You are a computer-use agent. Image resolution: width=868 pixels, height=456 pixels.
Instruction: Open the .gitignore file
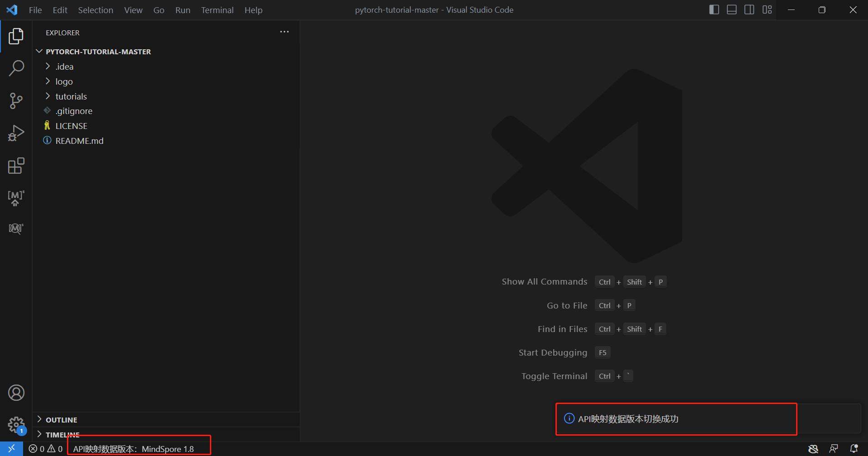[x=166, y=111]
